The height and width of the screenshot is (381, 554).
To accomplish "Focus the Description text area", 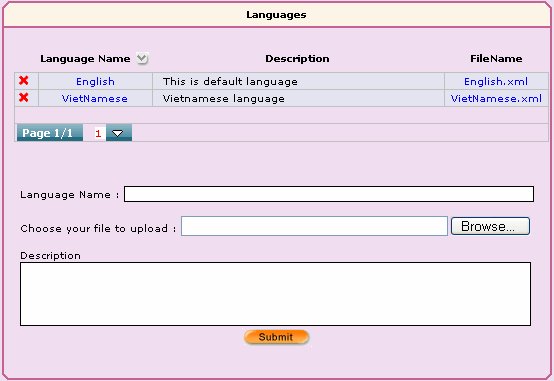I will click(276, 294).
